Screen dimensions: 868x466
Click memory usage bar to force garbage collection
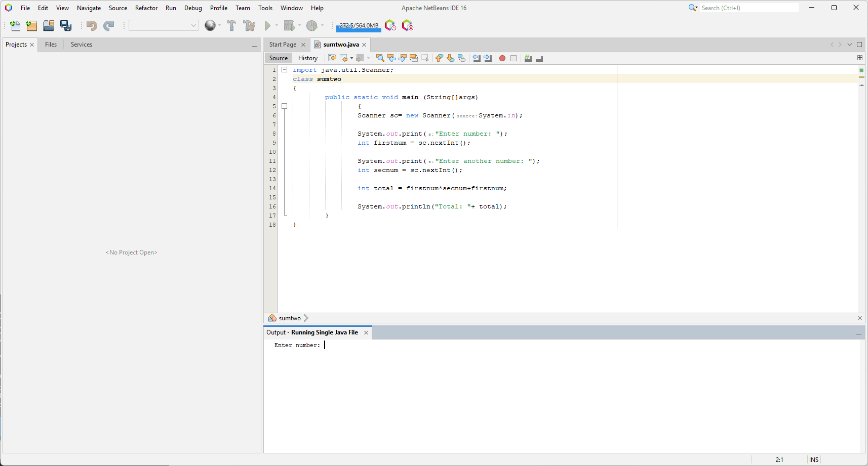[x=359, y=26]
